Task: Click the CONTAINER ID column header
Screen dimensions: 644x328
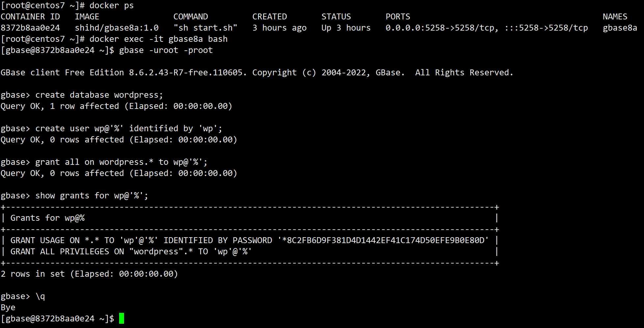Action: [x=30, y=17]
